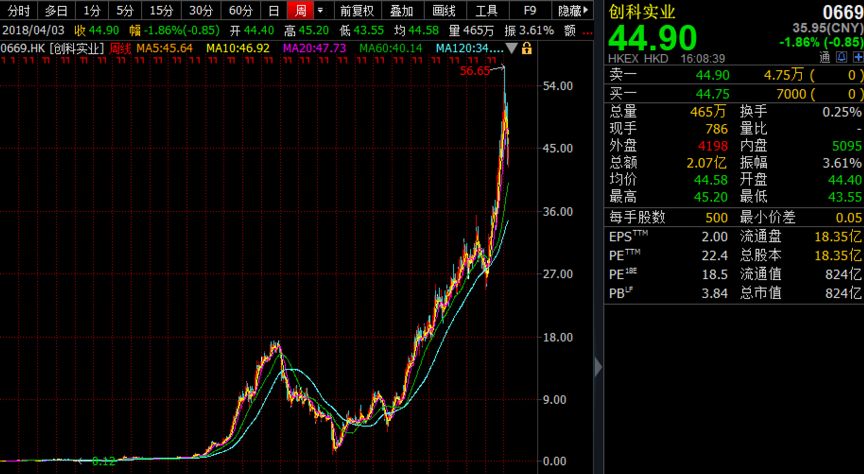The height and width of the screenshot is (474, 864).
Task: Click the bell alert icon
Action: 841,57
